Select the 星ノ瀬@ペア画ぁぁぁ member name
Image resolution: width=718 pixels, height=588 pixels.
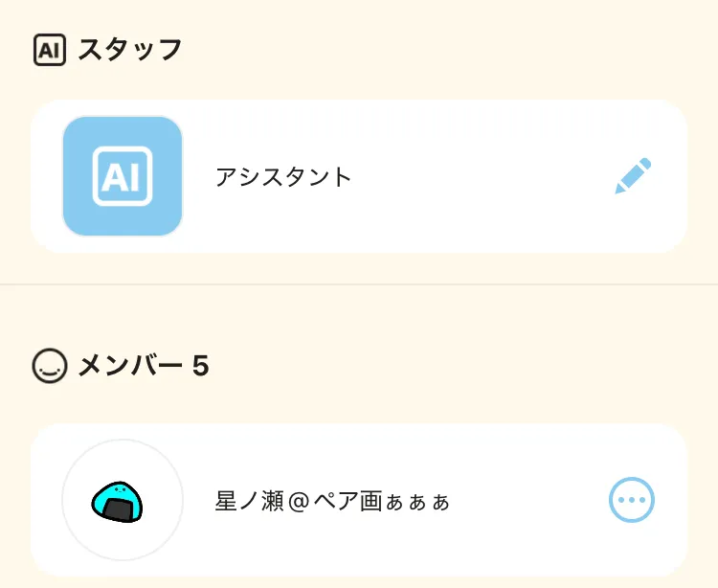(332, 501)
